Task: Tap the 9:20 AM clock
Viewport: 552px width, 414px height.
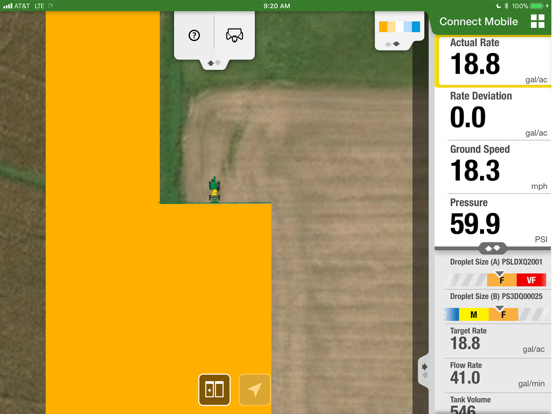Action: click(x=277, y=6)
